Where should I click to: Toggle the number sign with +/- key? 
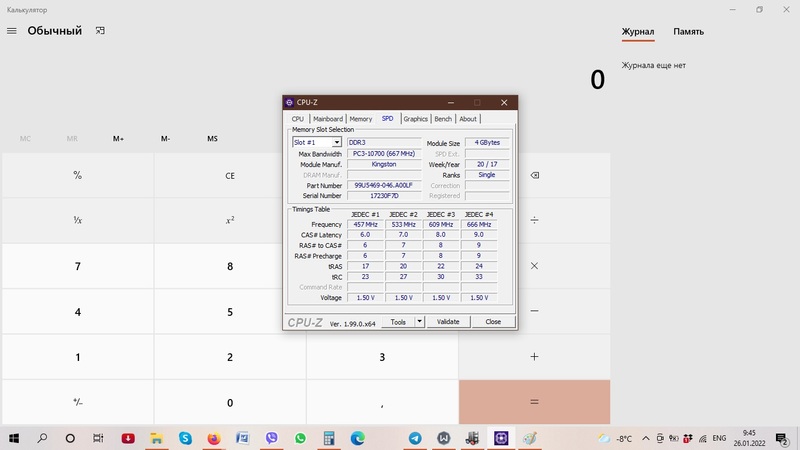tap(77, 402)
